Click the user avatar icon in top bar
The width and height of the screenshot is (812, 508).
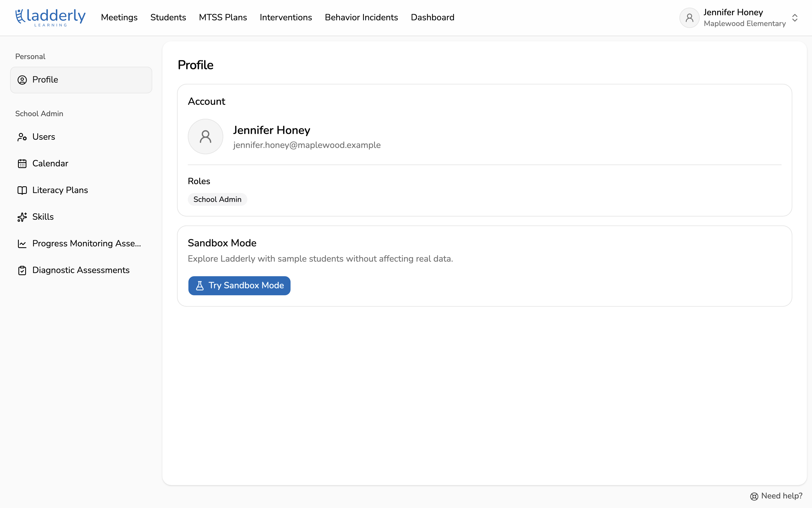(x=689, y=18)
